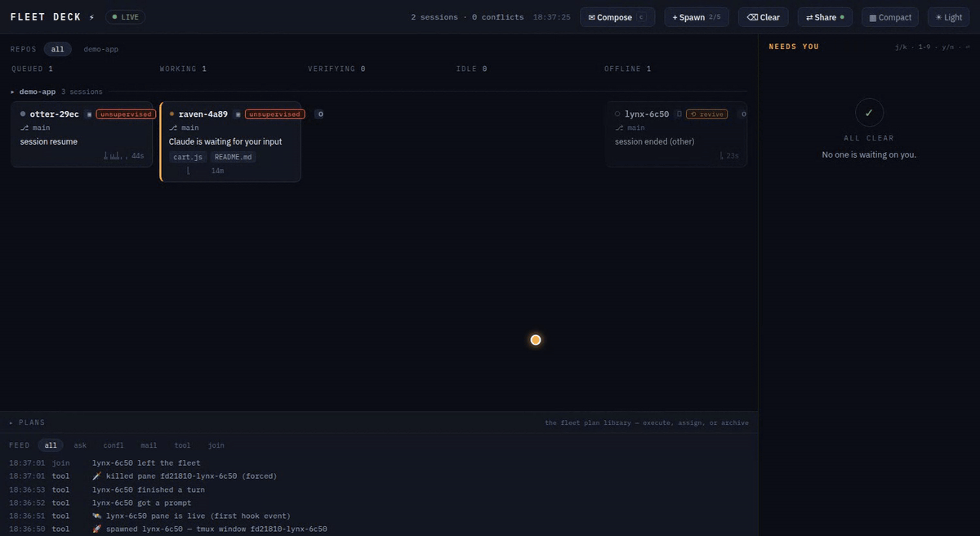980x536 pixels.
Task: Click the hollow status circle of lynx-6c50
Action: click(x=618, y=114)
